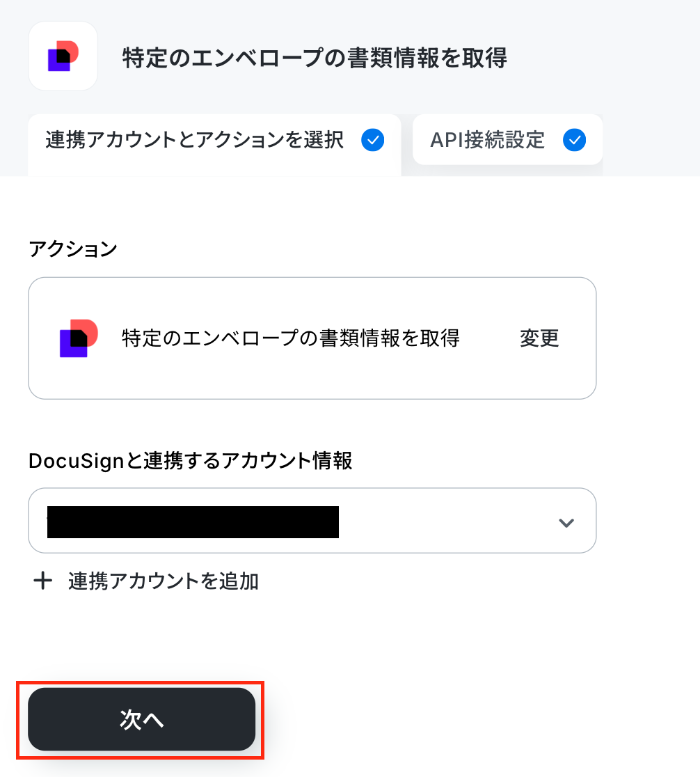Click the plus icon for adding a linked account

coord(42,581)
